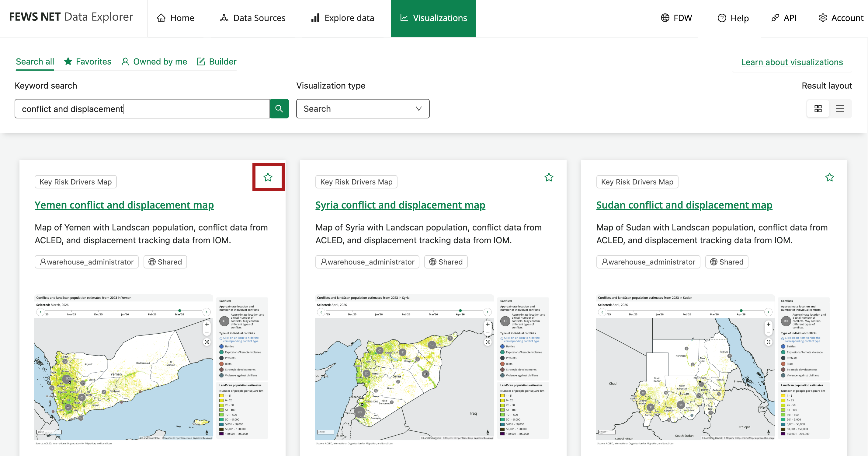
Task: Open Sudan conflict and displacement map
Action: click(x=684, y=205)
